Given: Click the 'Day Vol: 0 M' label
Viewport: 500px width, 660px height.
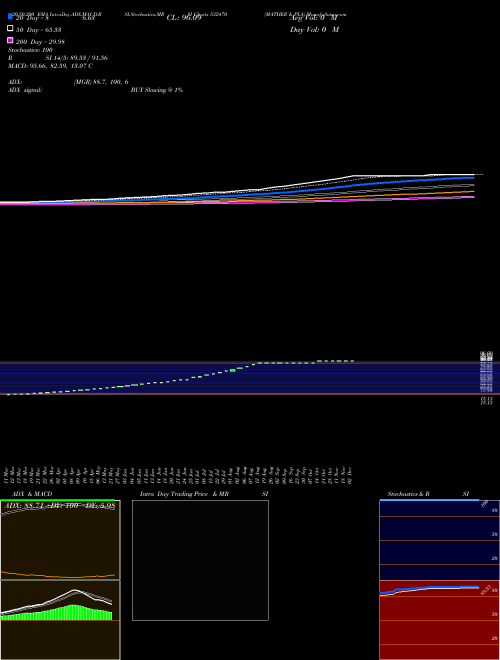Looking at the screenshot, I should click(314, 29).
